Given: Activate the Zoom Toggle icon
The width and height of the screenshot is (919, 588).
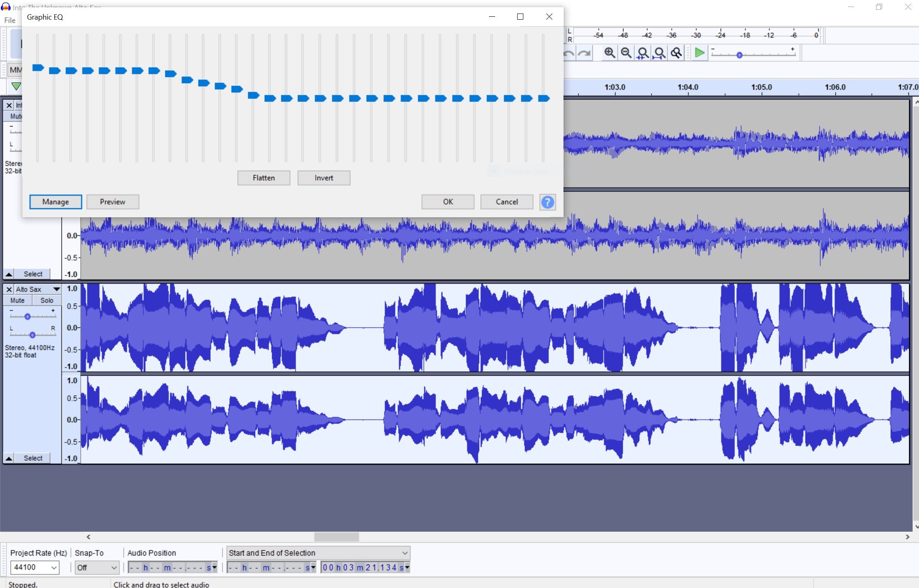Looking at the screenshot, I should click(x=677, y=53).
